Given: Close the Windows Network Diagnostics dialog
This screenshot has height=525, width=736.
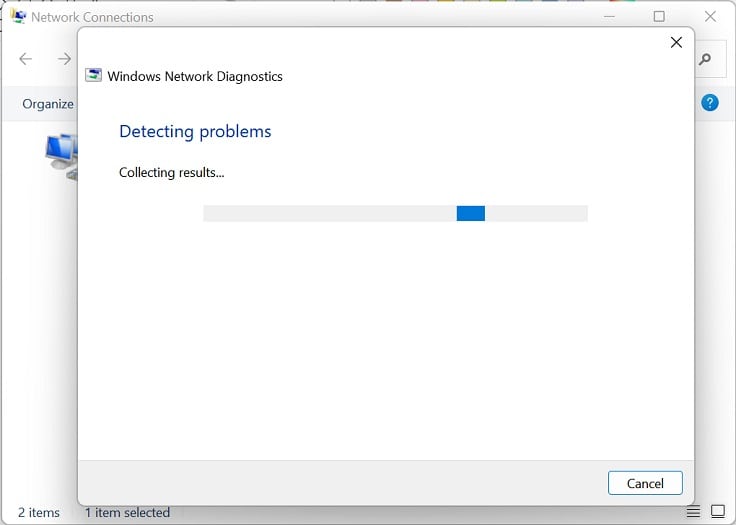Looking at the screenshot, I should coord(676,42).
